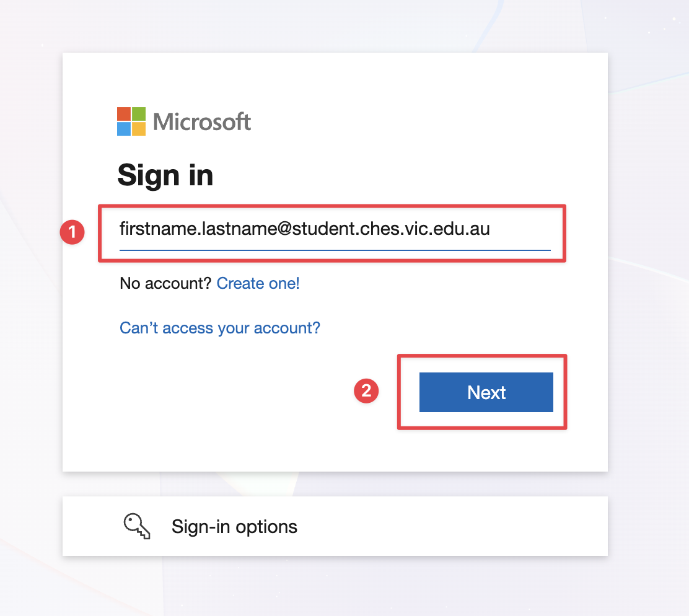Click the red step 2 badge
This screenshot has width=689, height=616.
pyautogui.click(x=366, y=390)
